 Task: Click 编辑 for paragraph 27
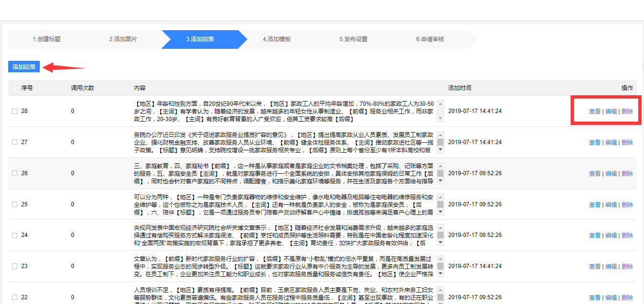point(611,142)
